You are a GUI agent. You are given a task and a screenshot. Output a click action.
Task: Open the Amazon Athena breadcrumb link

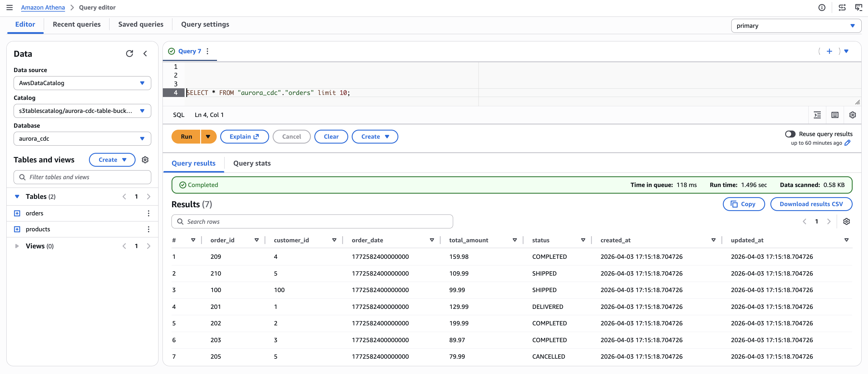pyautogui.click(x=43, y=8)
